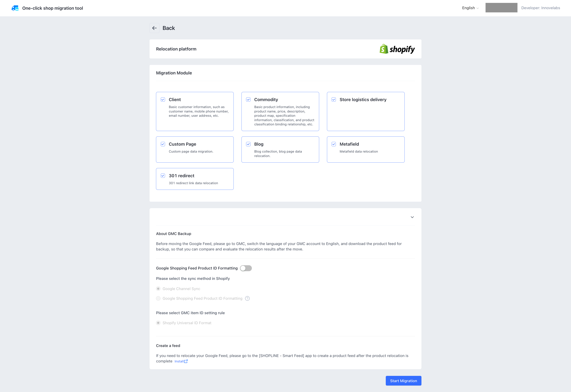This screenshot has width=571, height=392.
Task: Click the Create a feed heading
Action: [x=168, y=346]
